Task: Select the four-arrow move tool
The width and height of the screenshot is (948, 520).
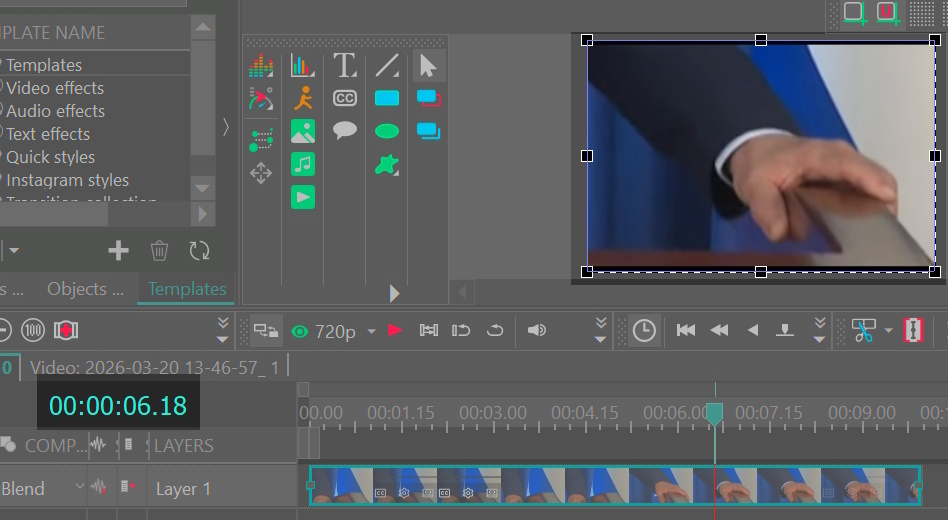Action: coord(261,173)
